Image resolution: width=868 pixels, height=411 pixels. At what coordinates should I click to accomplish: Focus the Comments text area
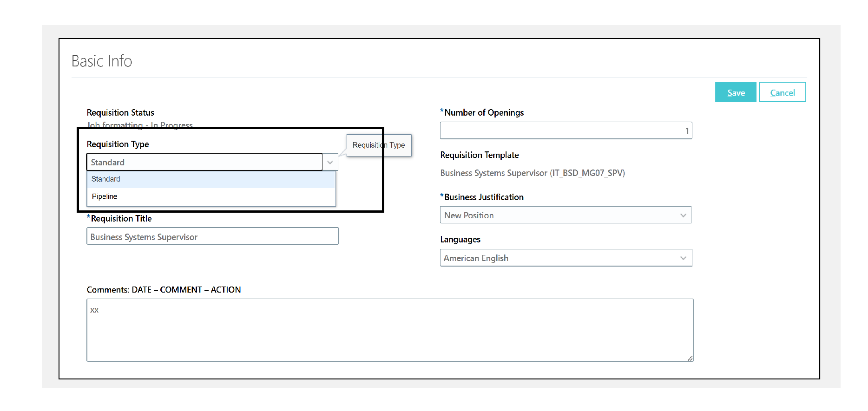point(390,330)
